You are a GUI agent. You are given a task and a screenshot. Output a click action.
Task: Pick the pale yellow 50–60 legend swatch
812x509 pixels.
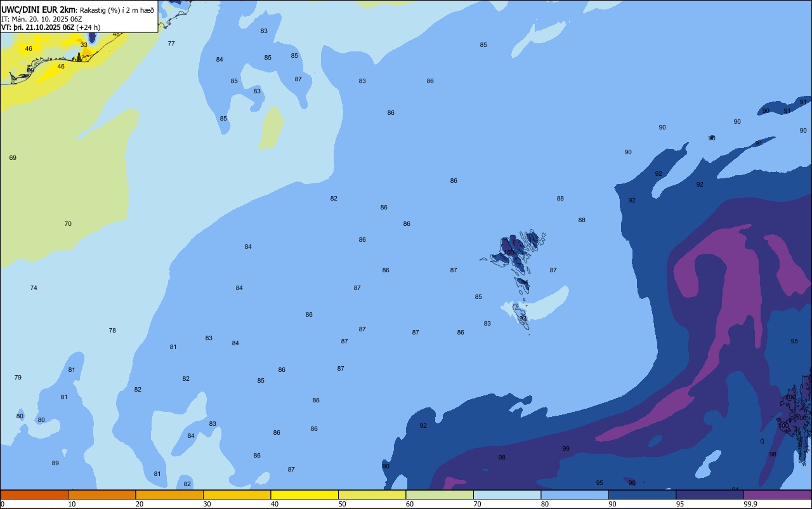tap(372, 494)
